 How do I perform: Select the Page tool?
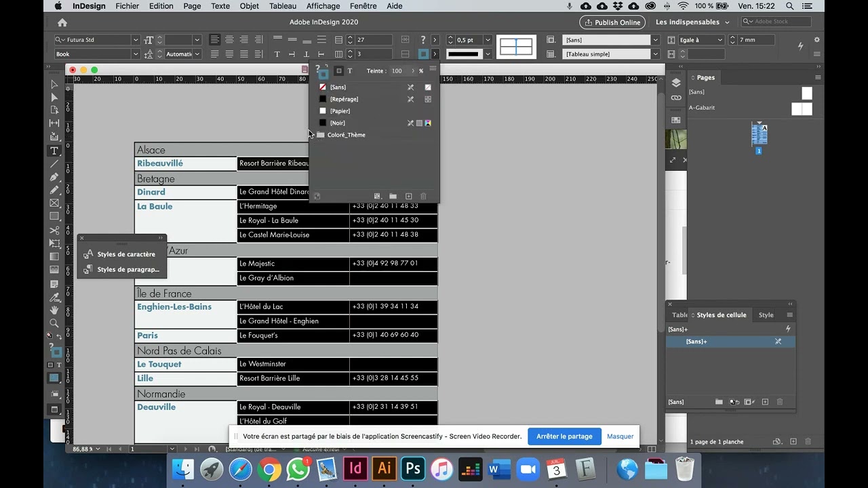coord(54,110)
